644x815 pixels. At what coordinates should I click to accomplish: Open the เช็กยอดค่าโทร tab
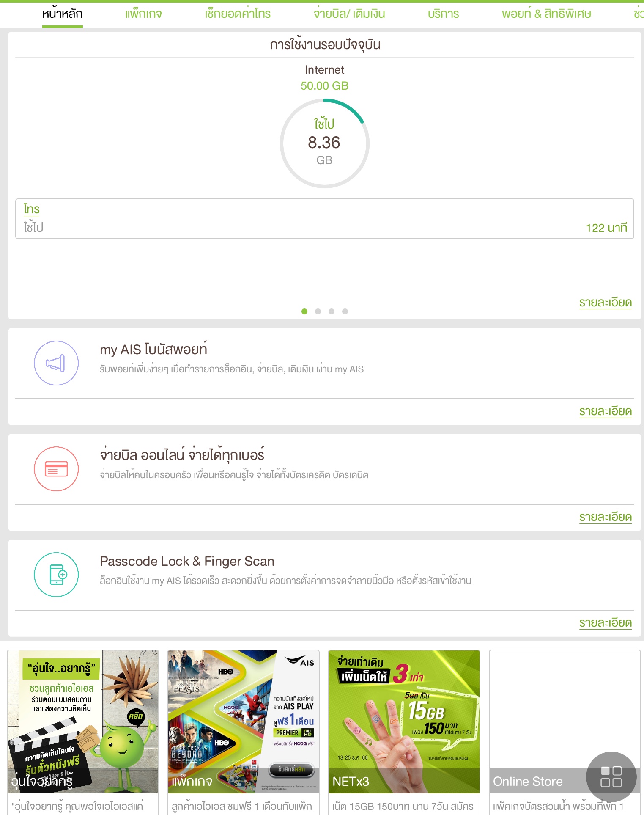coord(238,14)
